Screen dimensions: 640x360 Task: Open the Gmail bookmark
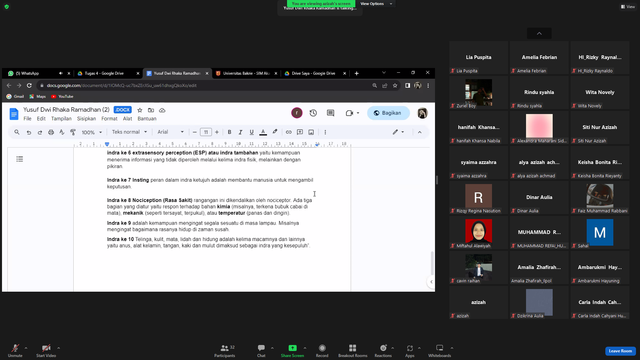[x=15, y=97]
